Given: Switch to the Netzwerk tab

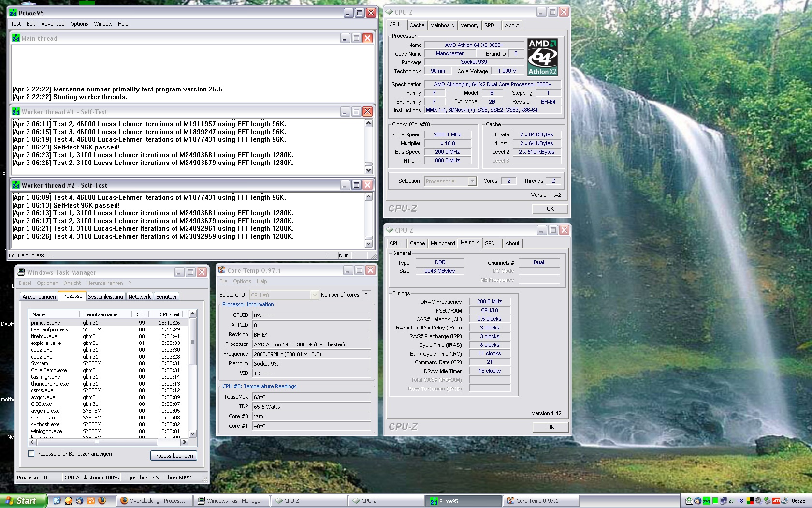Looking at the screenshot, I should coord(140,297).
